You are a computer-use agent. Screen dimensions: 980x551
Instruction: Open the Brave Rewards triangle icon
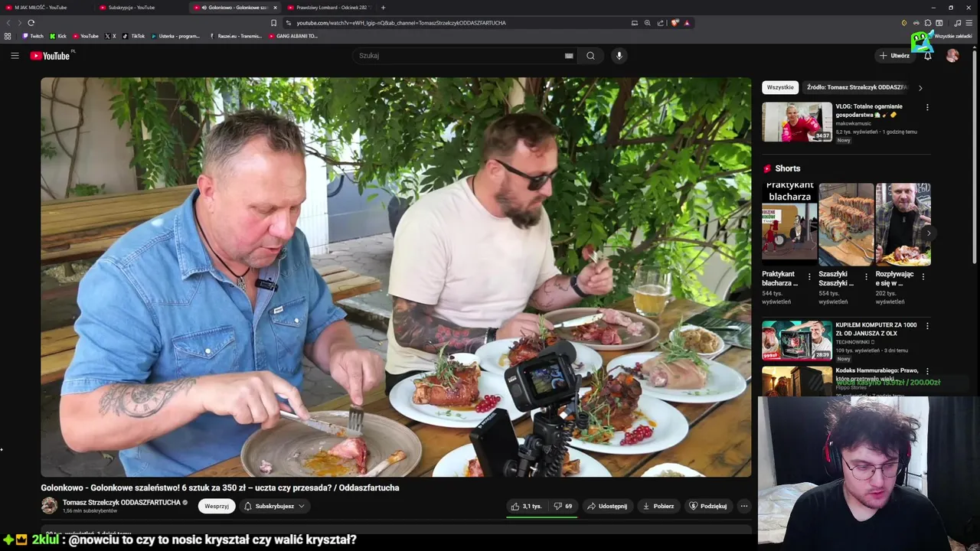point(687,23)
